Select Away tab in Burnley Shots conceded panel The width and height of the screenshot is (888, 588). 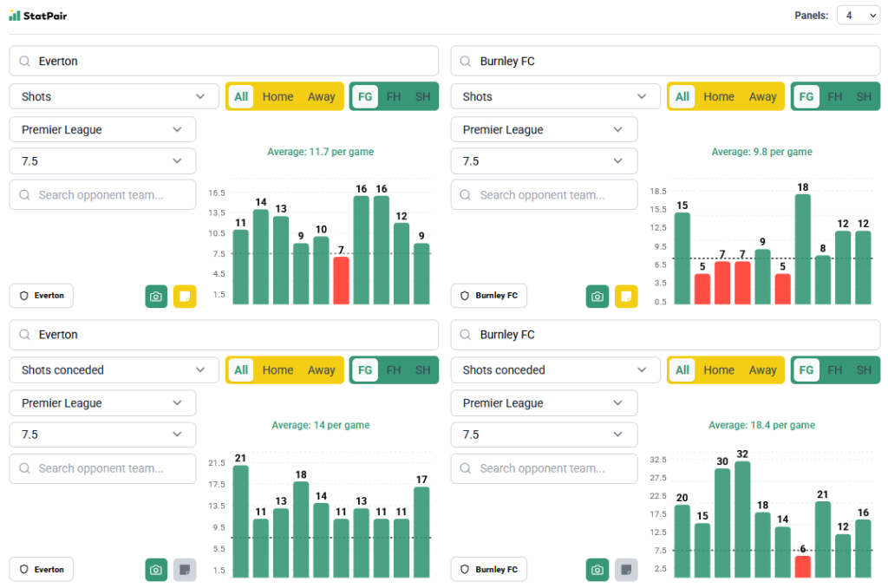(762, 369)
